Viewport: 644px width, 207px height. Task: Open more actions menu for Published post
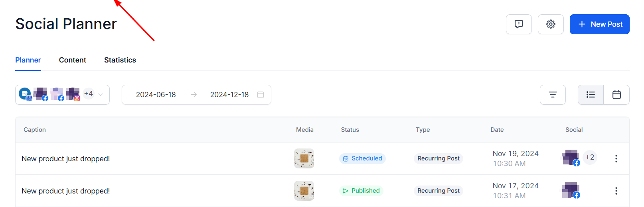616,191
